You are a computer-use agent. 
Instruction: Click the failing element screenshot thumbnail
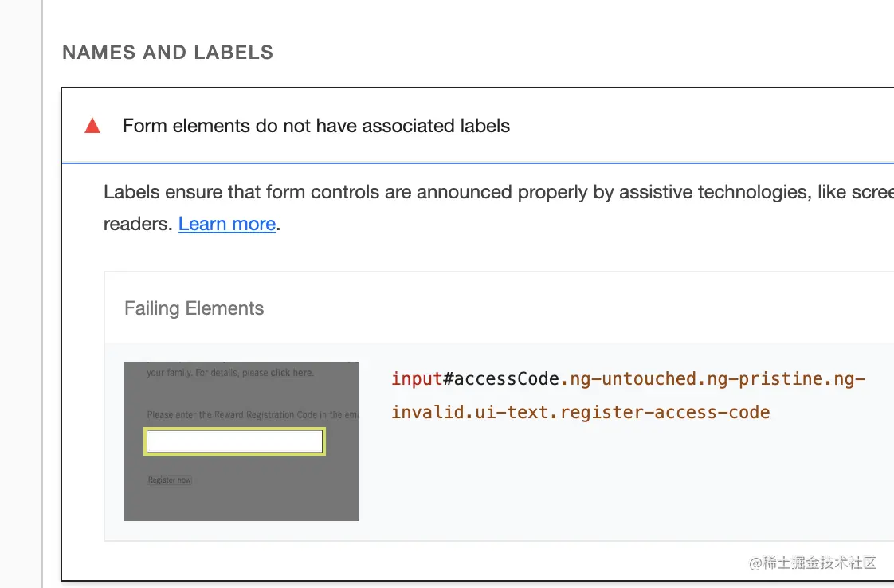coord(241,494)
